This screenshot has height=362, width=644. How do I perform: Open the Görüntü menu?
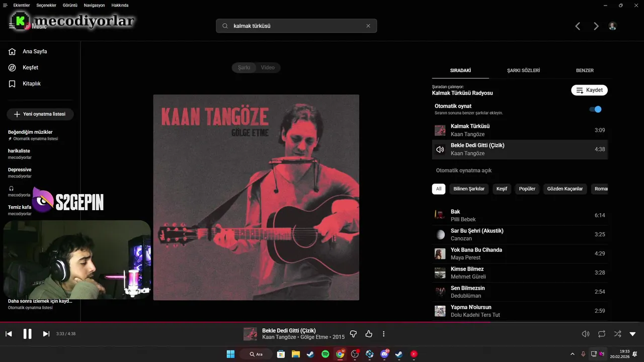point(70,5)
